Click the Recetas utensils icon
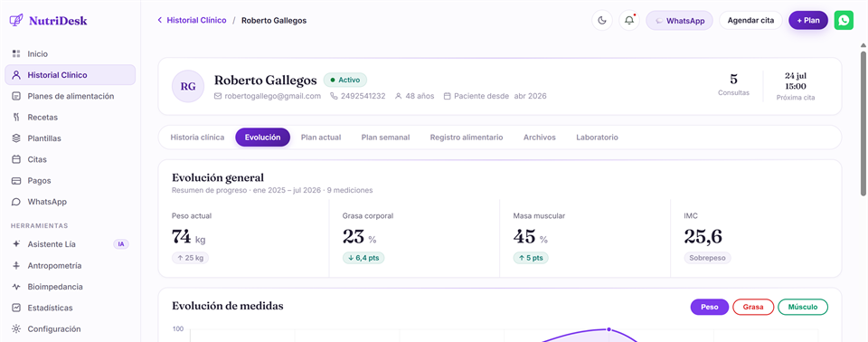The width and height of the screenshot is (868, 342). pos(16,117)
